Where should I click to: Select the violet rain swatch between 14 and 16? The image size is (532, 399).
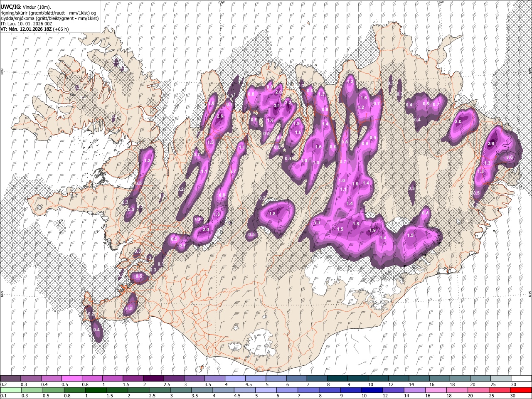tap(414, 390)
